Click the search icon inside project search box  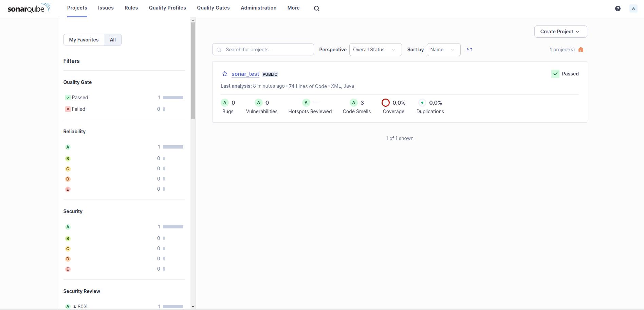click(x=219, y=50)
